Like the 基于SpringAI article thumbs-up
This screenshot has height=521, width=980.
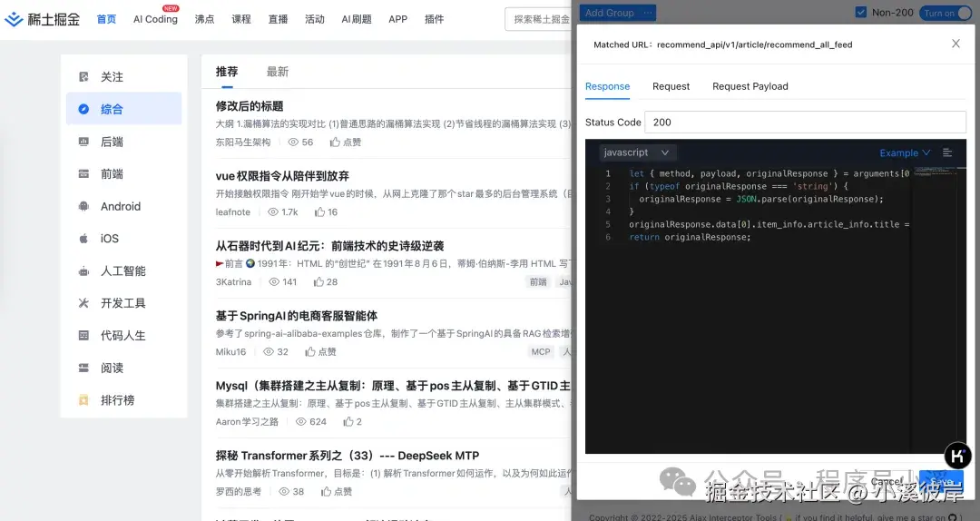(310, 351)
